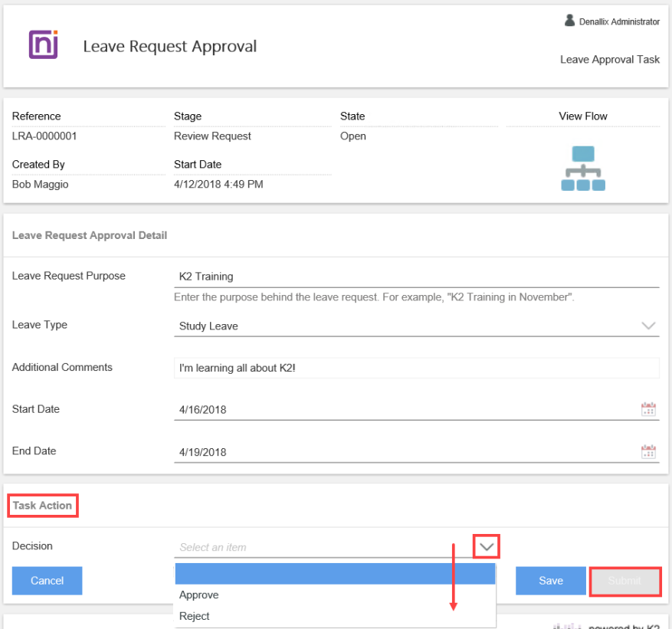The image size is (672, 629).
Task: Expand the Leave Type dropdown arrow
Action: click(648, 326)
